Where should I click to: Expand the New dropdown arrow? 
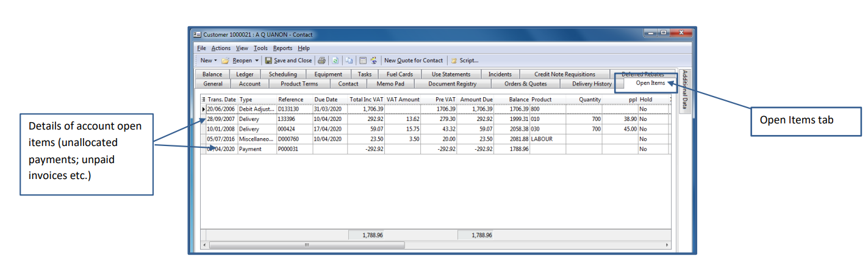point(215,60)
